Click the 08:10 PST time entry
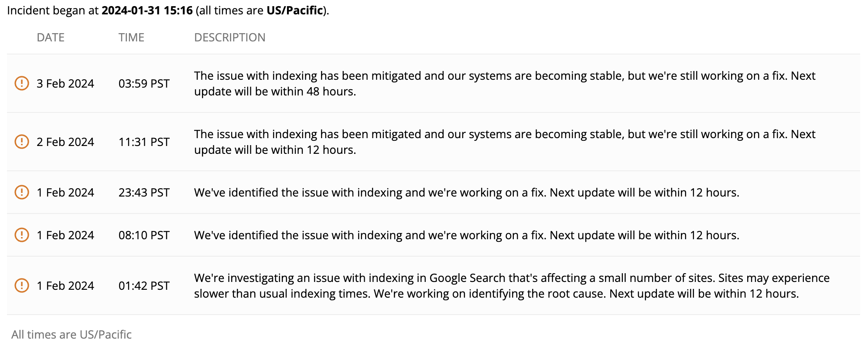868x346 pixels. (144, 235)
